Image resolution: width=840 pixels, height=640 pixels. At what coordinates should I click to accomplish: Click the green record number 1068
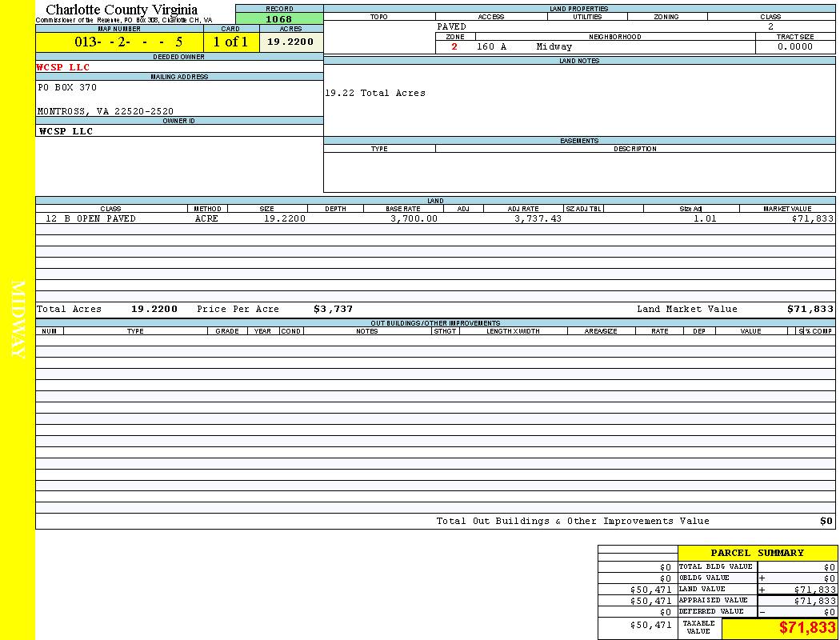[x=278, y=19]
